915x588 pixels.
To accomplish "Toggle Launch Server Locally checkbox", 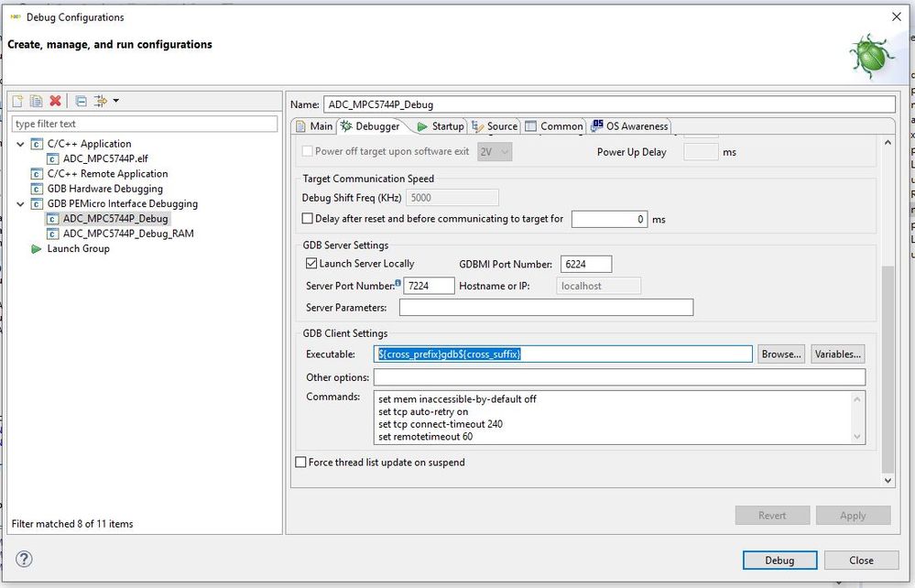I will point(311,264).
